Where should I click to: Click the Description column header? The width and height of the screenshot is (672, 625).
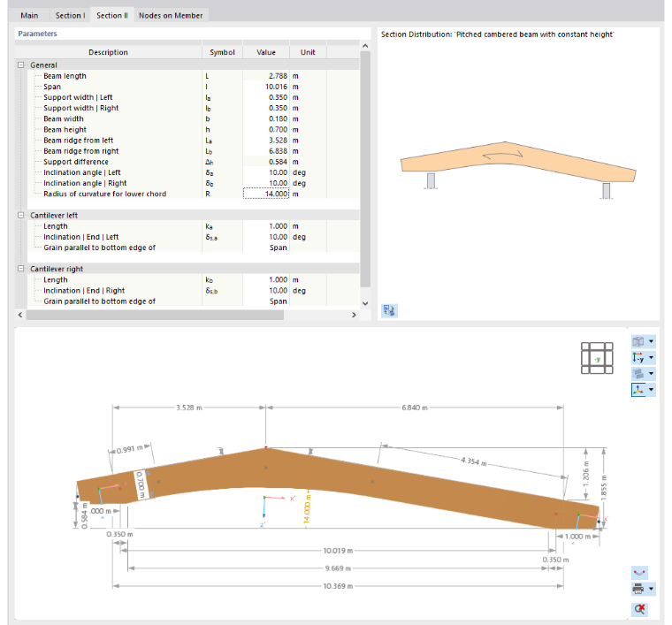pyautogui.click(x=108, y=52)
